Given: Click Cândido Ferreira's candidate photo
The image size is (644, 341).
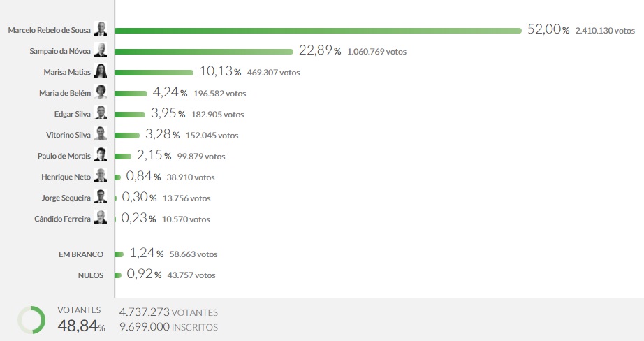Looking at the screenshot, I should click(x=101, y=218).
